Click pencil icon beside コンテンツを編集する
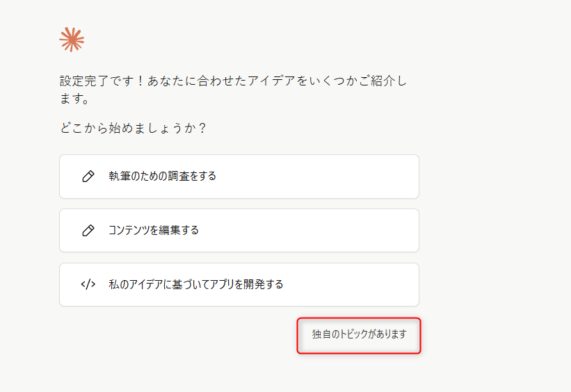The width and height of the screenshot is (571, 392). [x=88, y=231]
